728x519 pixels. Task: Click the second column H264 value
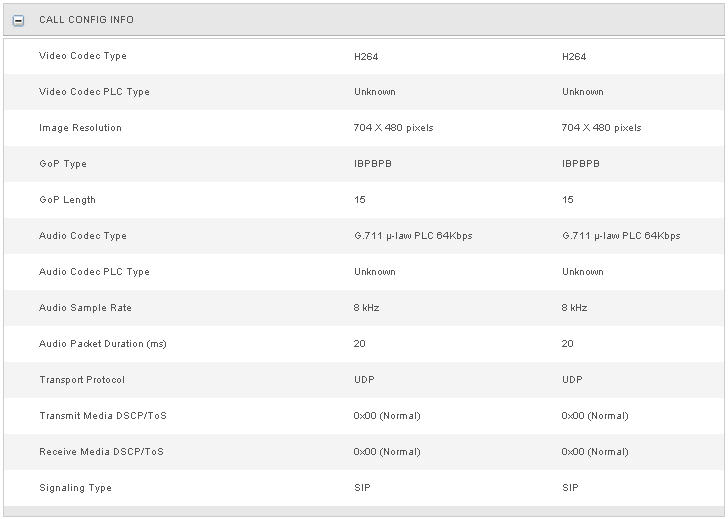click(x=574, y=57)
